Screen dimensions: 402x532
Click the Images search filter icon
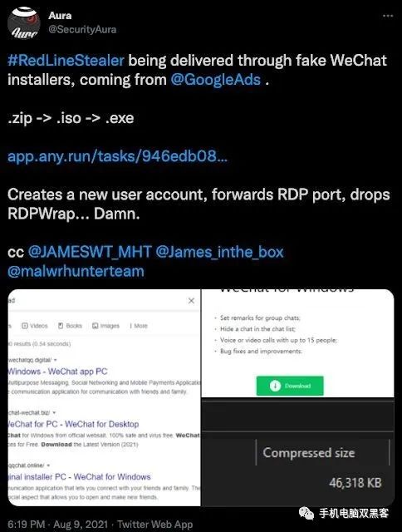click(96, 326)
